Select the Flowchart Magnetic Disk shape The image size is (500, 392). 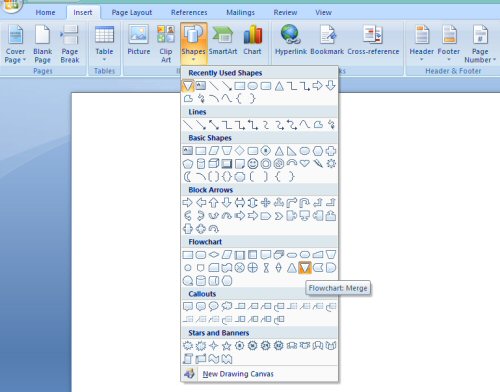click(201, 281)
